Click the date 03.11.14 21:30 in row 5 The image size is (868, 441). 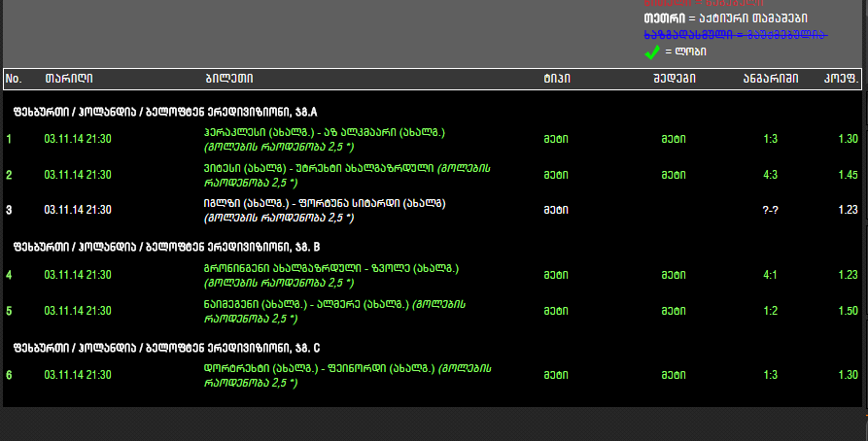point(78,311)
